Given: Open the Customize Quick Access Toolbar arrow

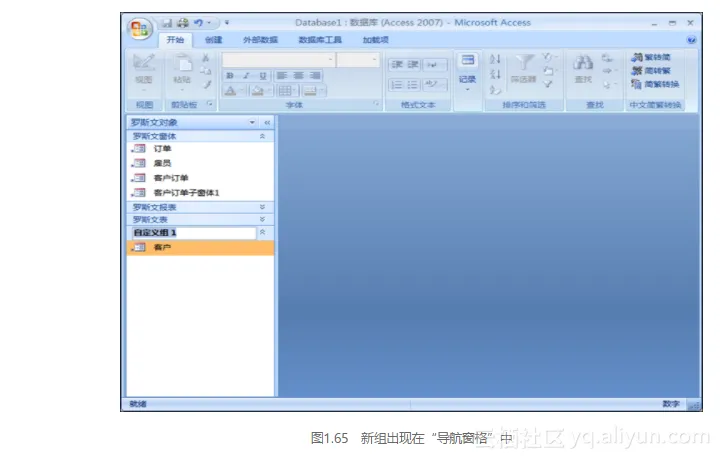Looking at the screenshot, I should point(227,23).
